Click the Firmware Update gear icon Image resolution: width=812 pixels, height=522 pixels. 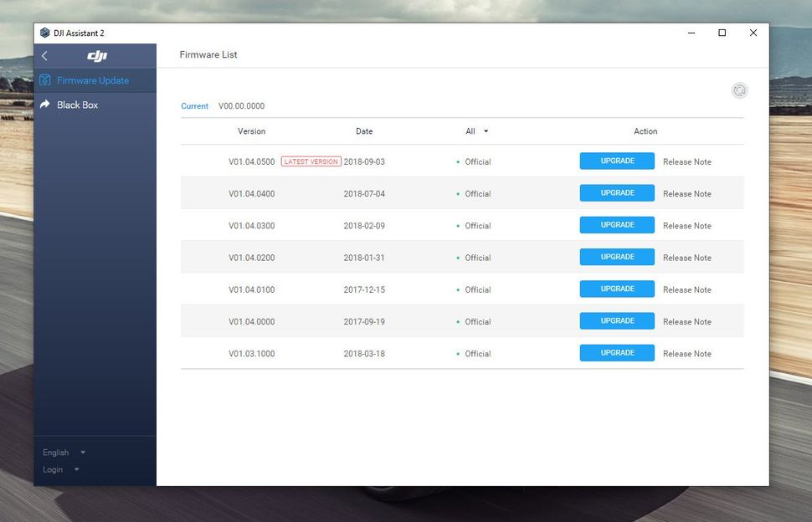[44, 79]
